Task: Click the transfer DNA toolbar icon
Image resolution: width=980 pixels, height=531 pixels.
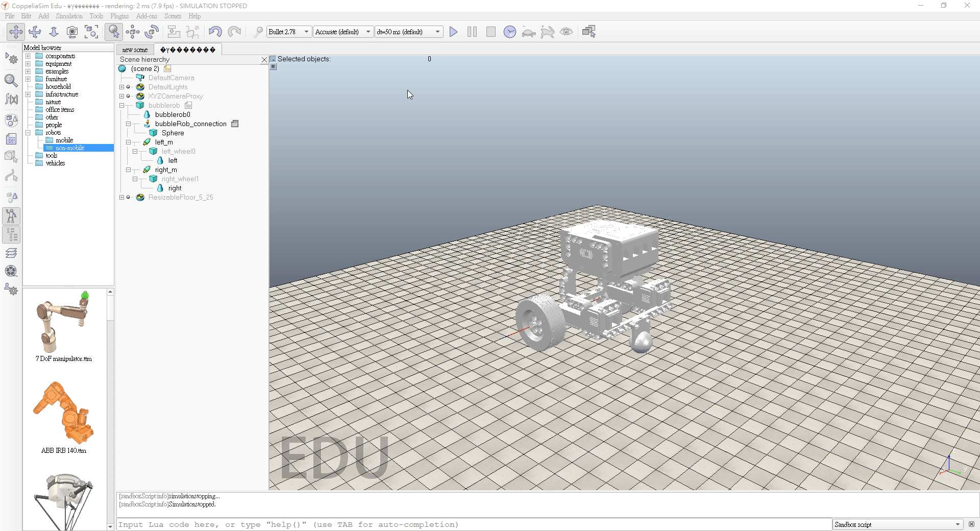Action: pos(192,32)
